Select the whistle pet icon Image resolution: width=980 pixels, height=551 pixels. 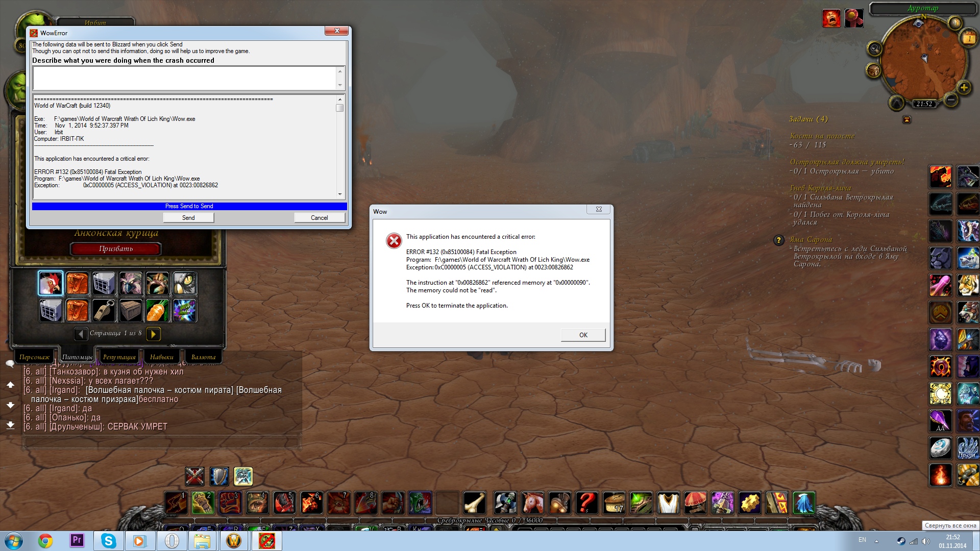pos(104,310)
